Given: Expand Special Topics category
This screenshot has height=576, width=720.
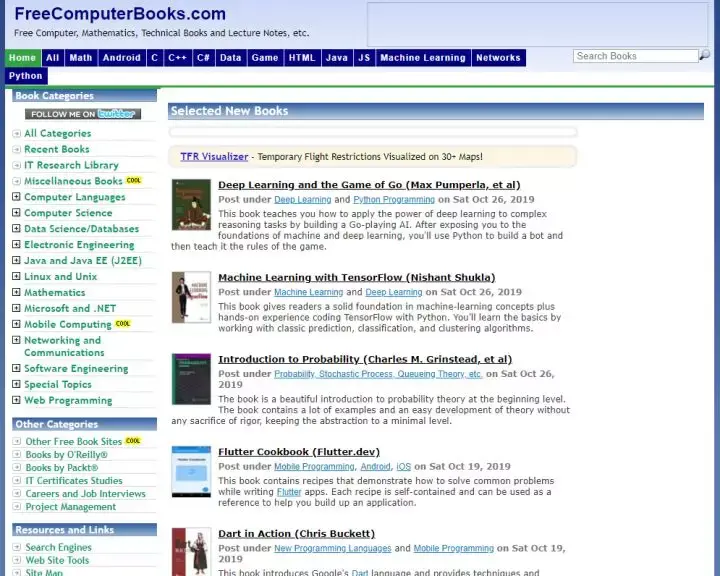Looking at the screenshot, I should (16, 384).
